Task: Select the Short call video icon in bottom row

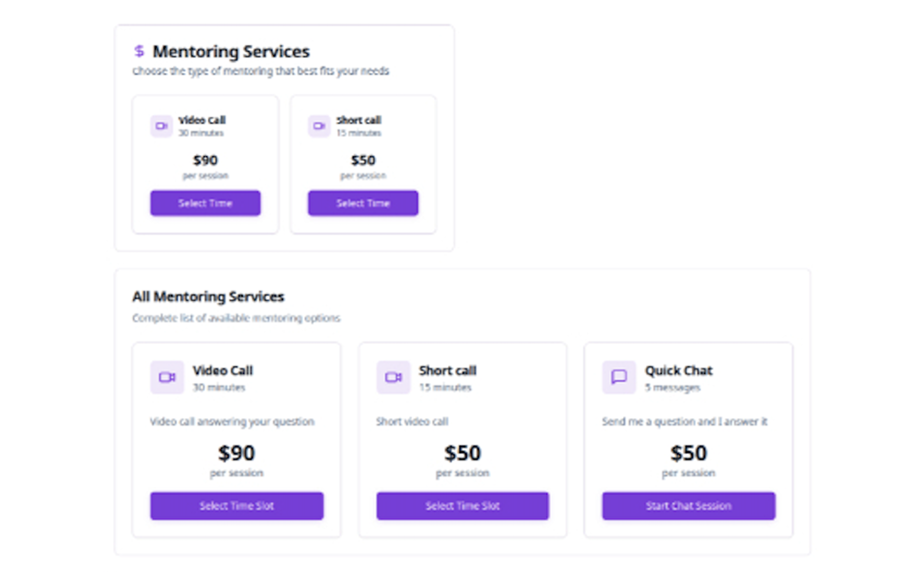Action: pyautogui.click(x=392, y=377)
